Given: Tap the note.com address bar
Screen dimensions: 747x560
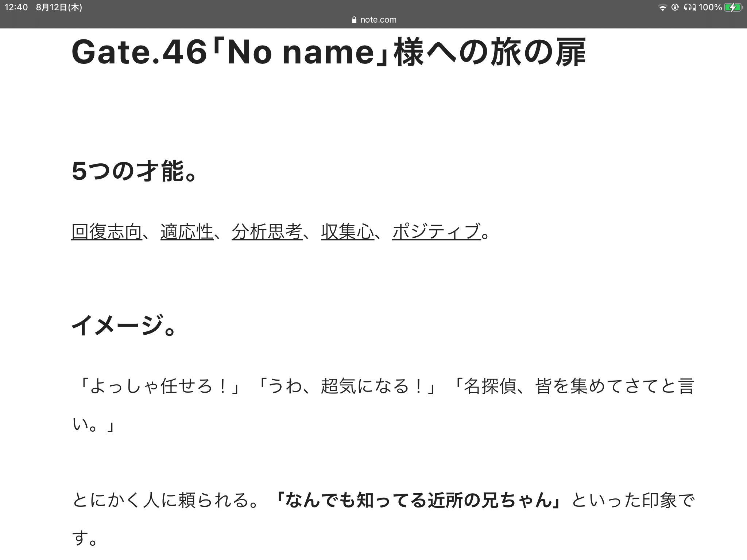Looking at the screenshot, I should [x=374, y=20].
